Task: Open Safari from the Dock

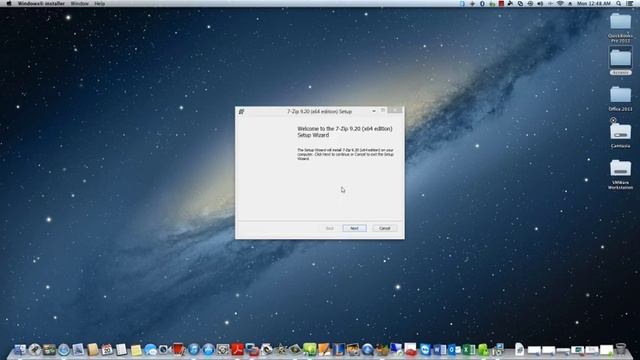Action: [63, 349]
